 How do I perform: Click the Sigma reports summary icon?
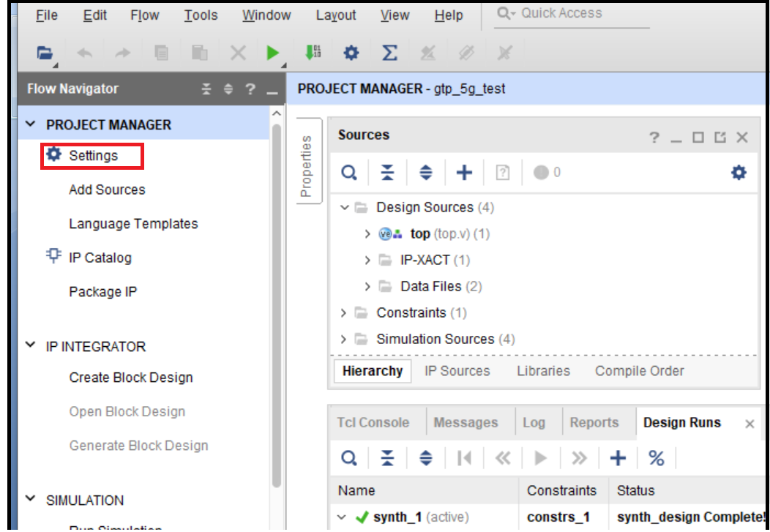click(x=389, y=53)
